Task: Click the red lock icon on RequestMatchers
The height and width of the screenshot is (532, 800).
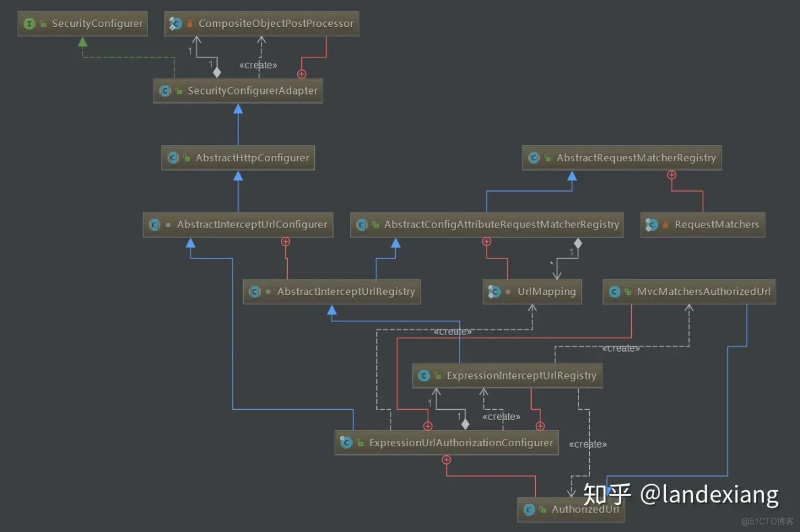Action: pyautogui.click(x=666, y=225)
